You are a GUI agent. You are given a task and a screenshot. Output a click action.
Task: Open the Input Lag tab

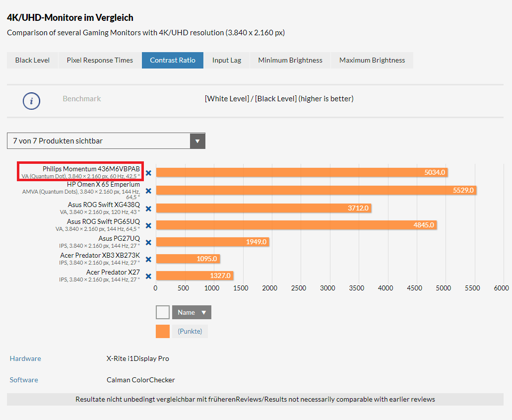pos(227,60)
